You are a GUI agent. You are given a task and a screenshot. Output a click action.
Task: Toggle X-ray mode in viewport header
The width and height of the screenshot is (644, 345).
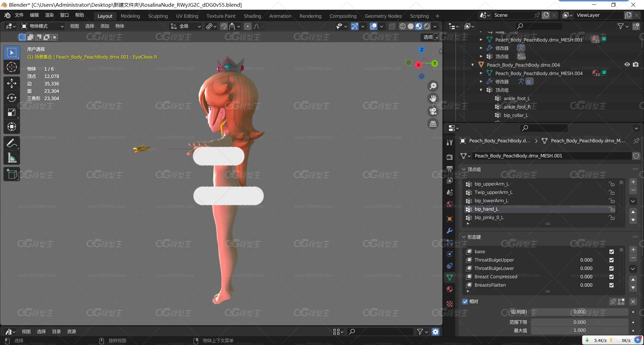click(392, 26)
